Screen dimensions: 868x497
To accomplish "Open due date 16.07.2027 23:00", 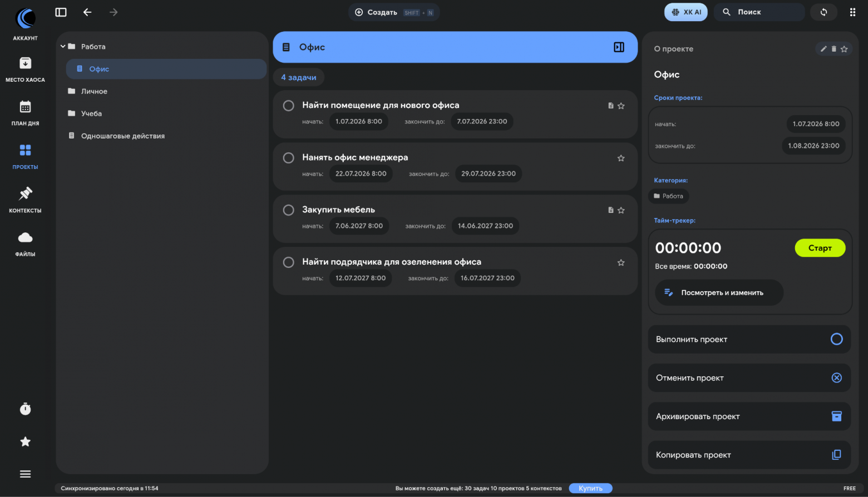I will point(487,278).
